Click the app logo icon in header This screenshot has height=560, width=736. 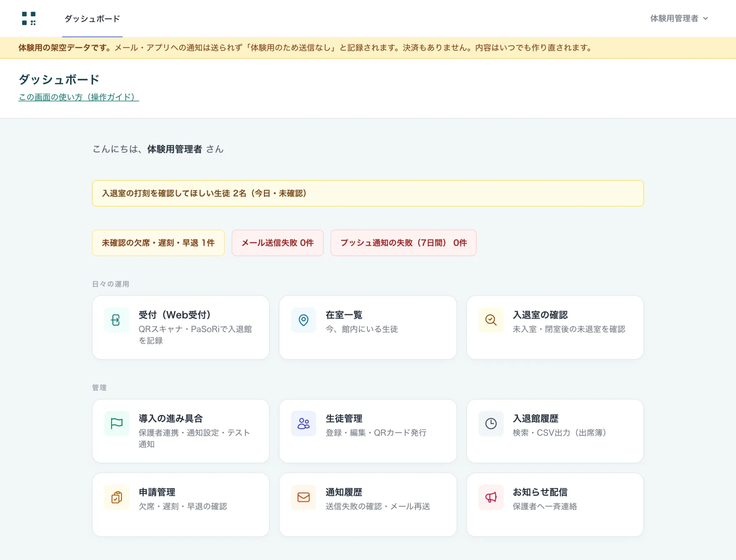29,18
